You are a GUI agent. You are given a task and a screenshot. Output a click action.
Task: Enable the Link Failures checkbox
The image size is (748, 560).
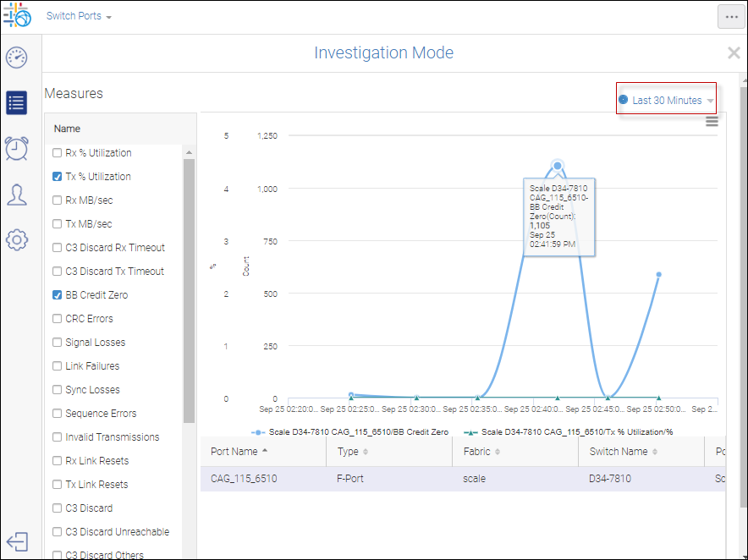point(58,365)
